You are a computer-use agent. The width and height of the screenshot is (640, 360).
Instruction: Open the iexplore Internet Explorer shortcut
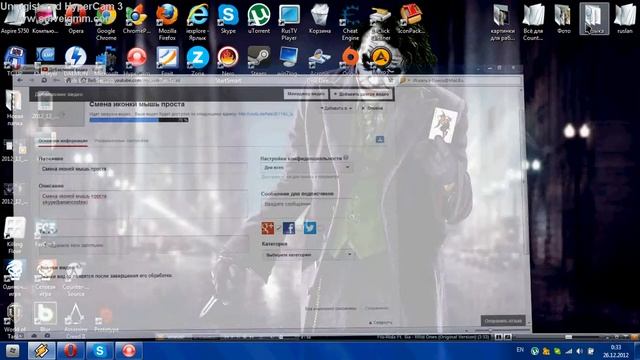(198, 21)
